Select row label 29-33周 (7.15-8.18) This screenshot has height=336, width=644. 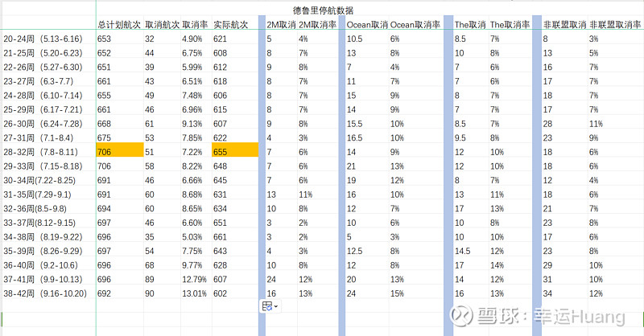point(43,166)
